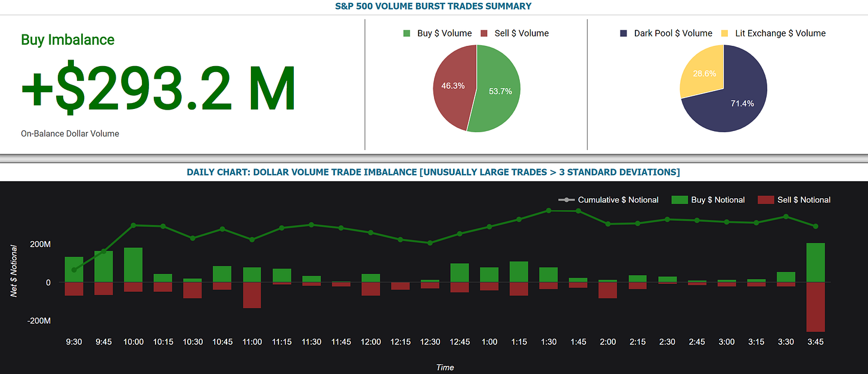Click the green buy bar at 10:00

[133, 265]
